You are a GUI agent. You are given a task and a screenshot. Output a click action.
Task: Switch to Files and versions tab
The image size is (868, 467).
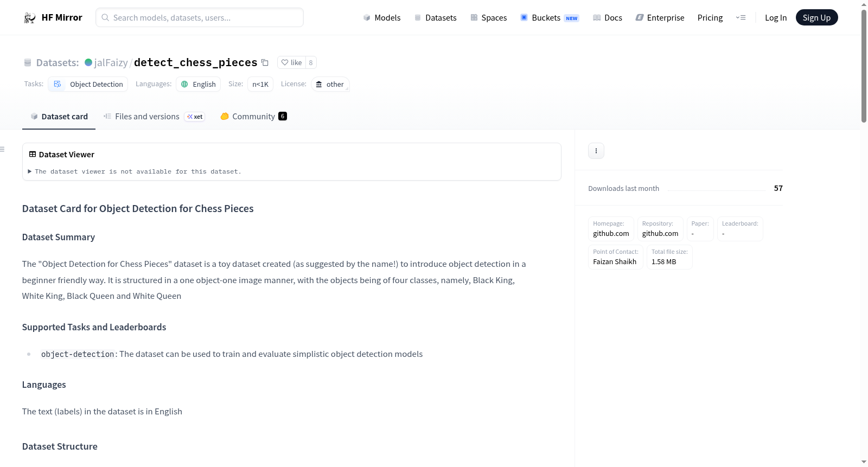coord(154,117)
